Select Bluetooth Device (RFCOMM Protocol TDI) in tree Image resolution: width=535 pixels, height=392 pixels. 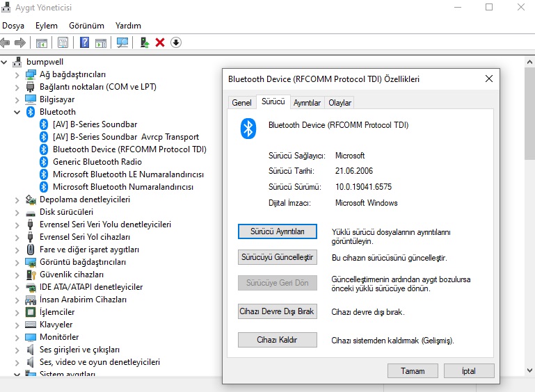tap(129, 149)
